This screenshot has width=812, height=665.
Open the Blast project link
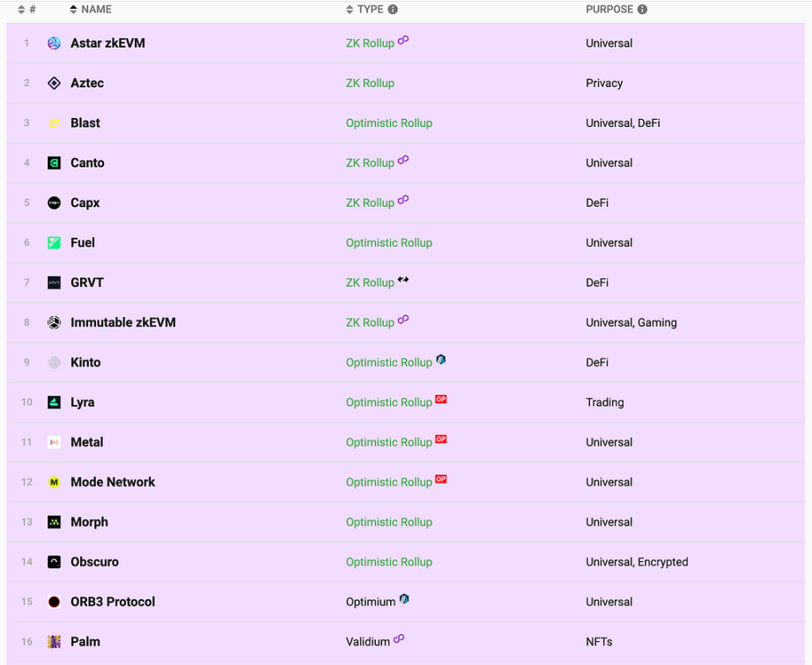[85, 123]
